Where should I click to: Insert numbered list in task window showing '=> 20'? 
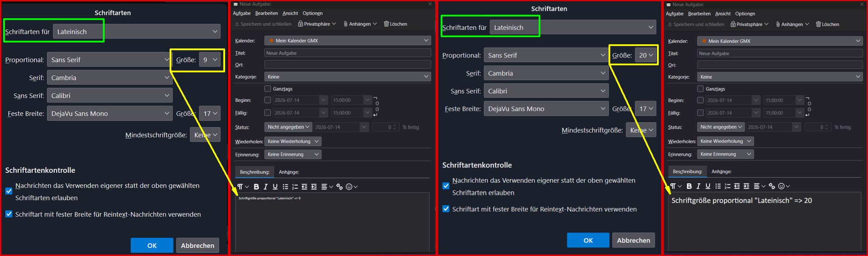pyautogui.click(x=727, y=186)
